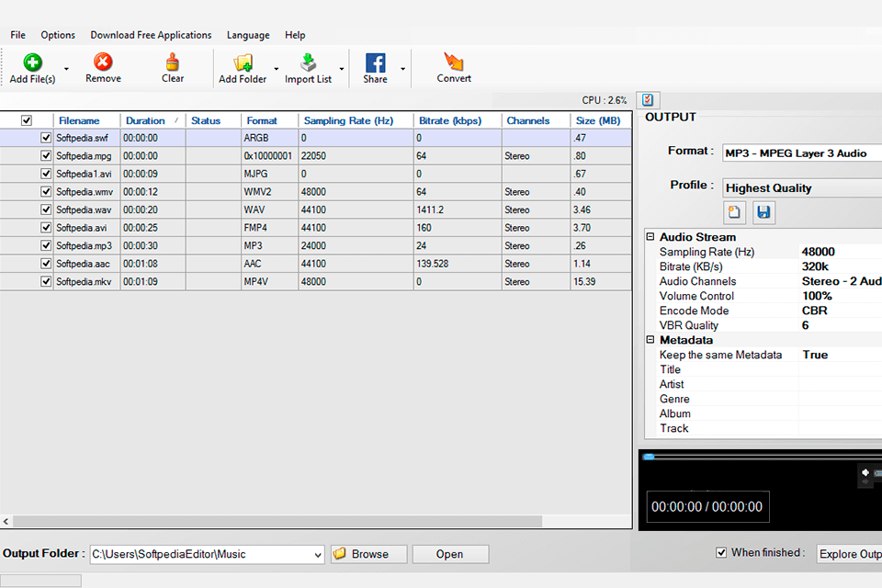Uncheck Softpedia.mp3 in the file list
Viewport: 882px width, 588px height.
[46, 245]
